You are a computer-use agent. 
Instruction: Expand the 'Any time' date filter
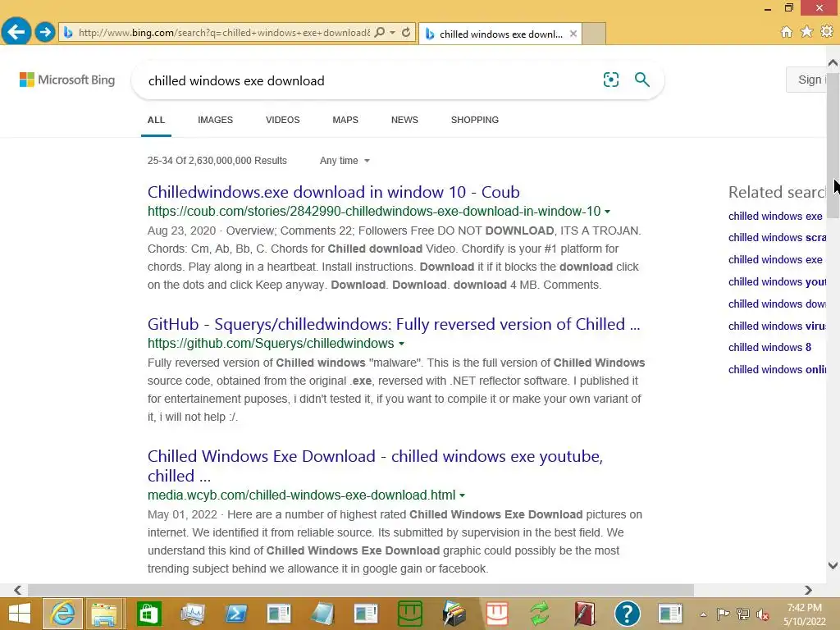point(345,161)
